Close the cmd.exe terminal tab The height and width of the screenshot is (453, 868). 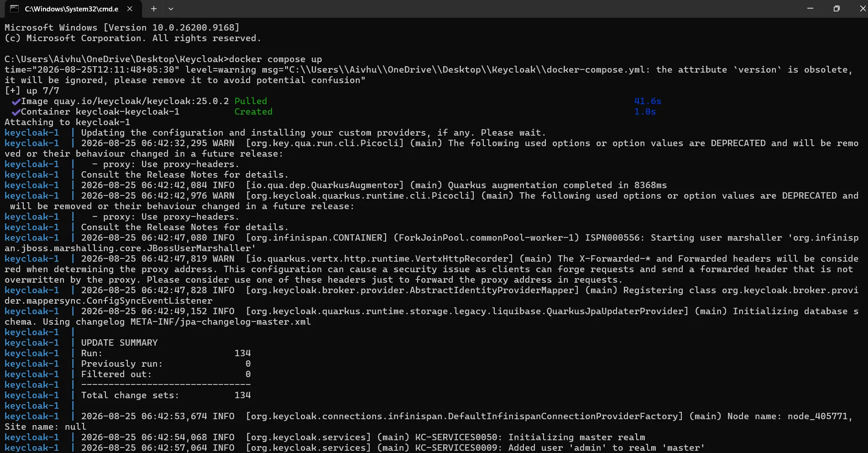coord(130,9)
